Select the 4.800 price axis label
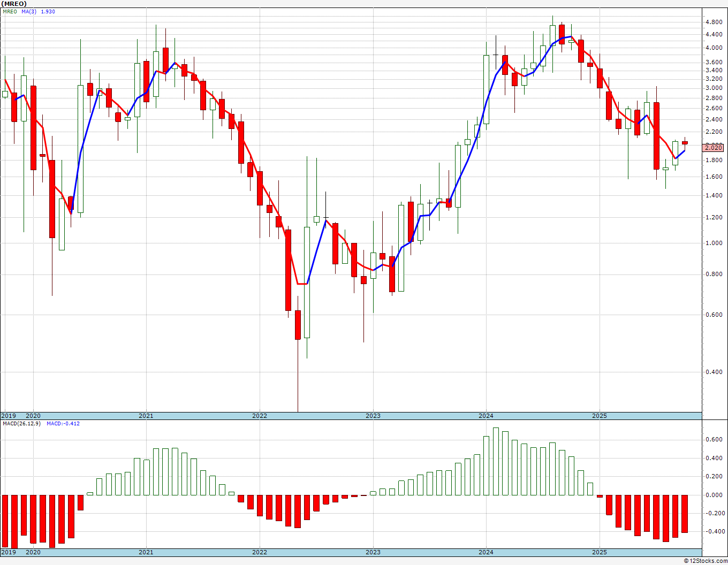Viewport: 728px width, 565px height. [x=714, y=22]
